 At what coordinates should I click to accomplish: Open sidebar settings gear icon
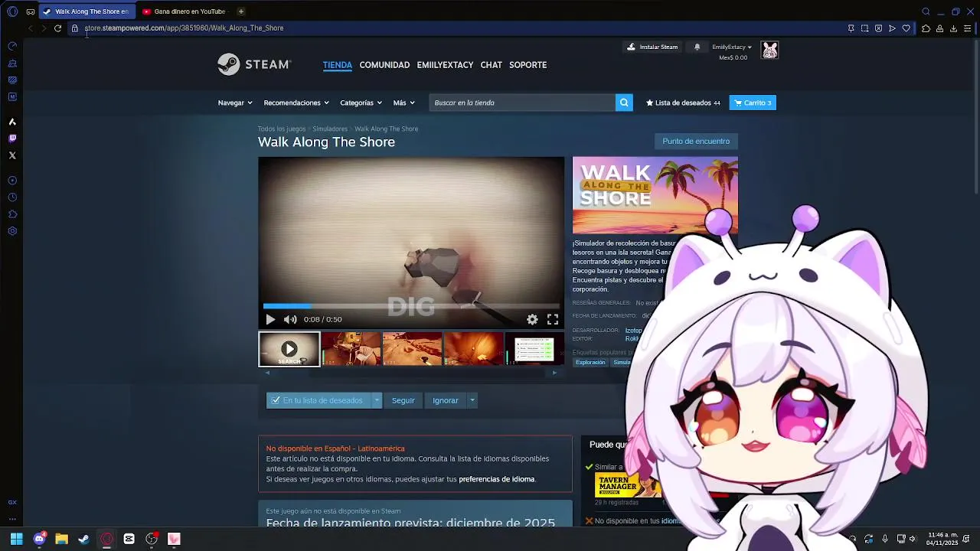(x=12, y=231)
